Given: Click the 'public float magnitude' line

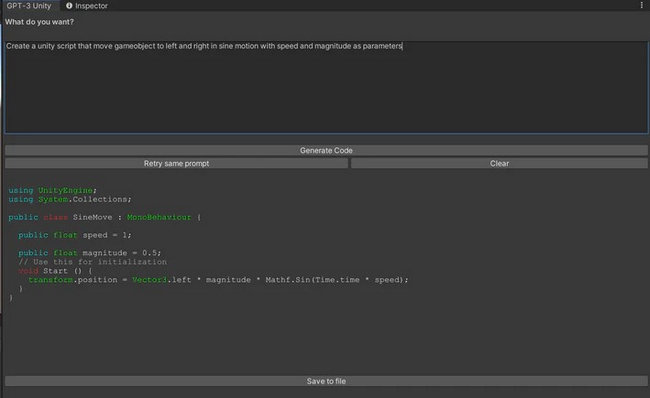Looking at the screenshot, I should 90,253.
